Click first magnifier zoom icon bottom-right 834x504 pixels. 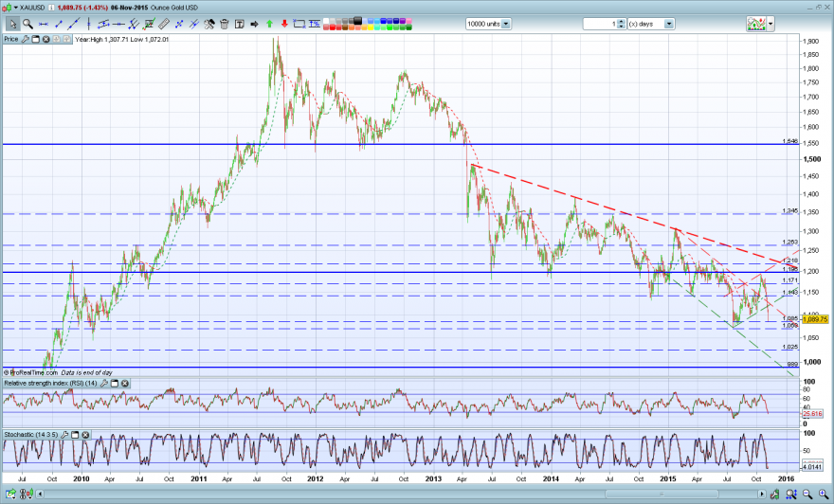(792, 495)
